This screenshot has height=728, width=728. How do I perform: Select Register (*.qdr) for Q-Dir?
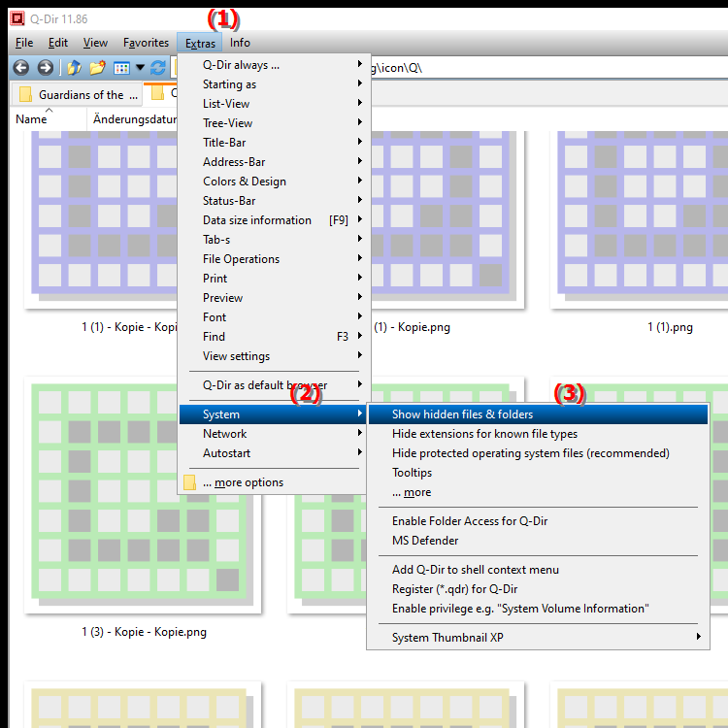(x=538, y=589)
